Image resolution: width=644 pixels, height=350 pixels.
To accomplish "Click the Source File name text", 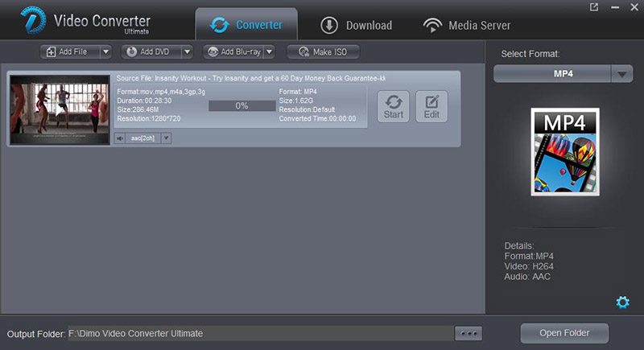I will [x=250, y=78].
